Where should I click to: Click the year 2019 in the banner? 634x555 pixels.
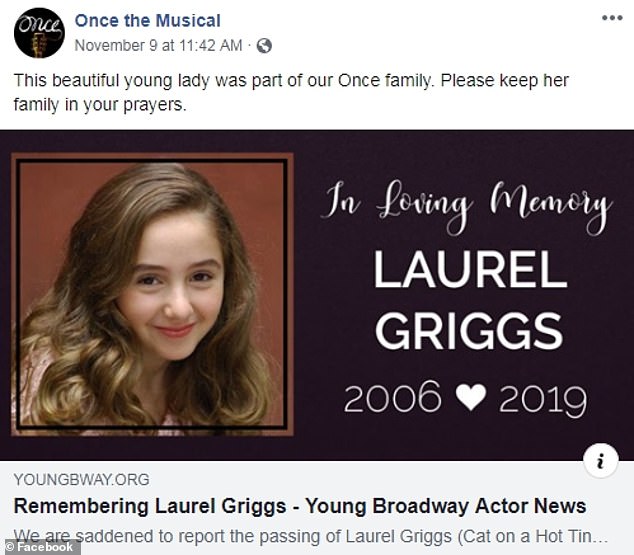tap(542, 399)
